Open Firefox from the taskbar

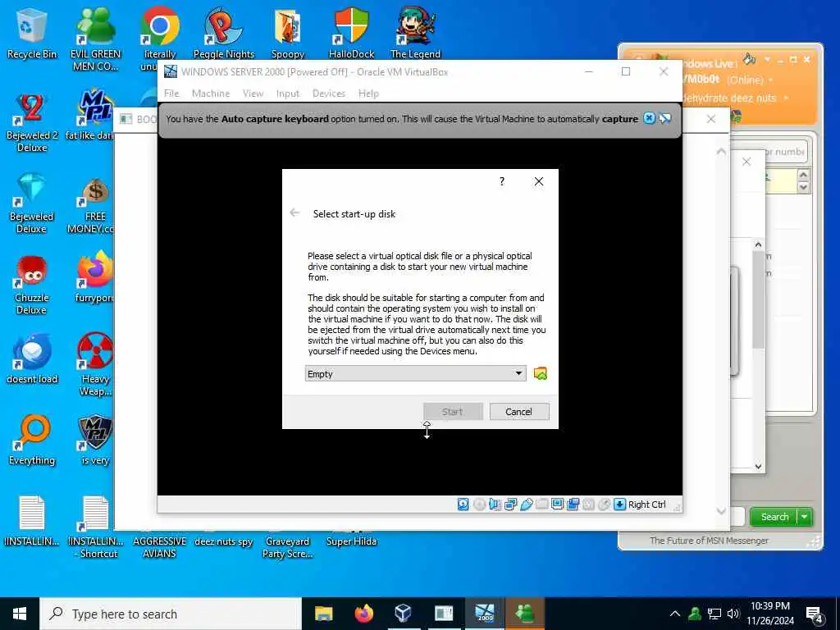364,614
